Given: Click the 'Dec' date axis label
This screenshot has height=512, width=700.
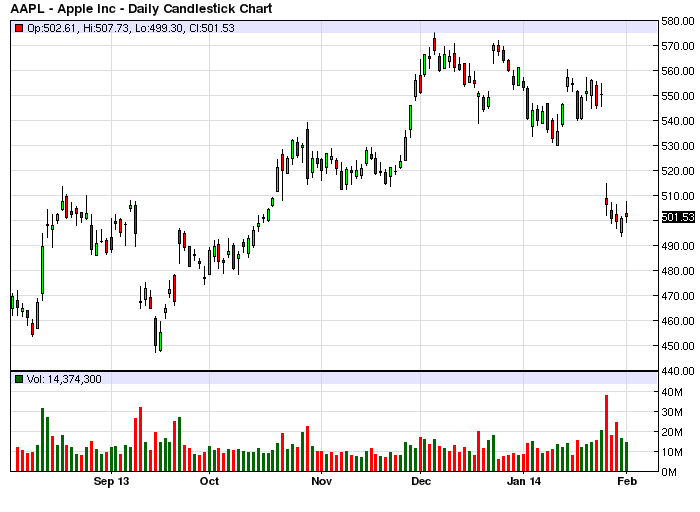Looking at the screenshot, I should point(421,481).
